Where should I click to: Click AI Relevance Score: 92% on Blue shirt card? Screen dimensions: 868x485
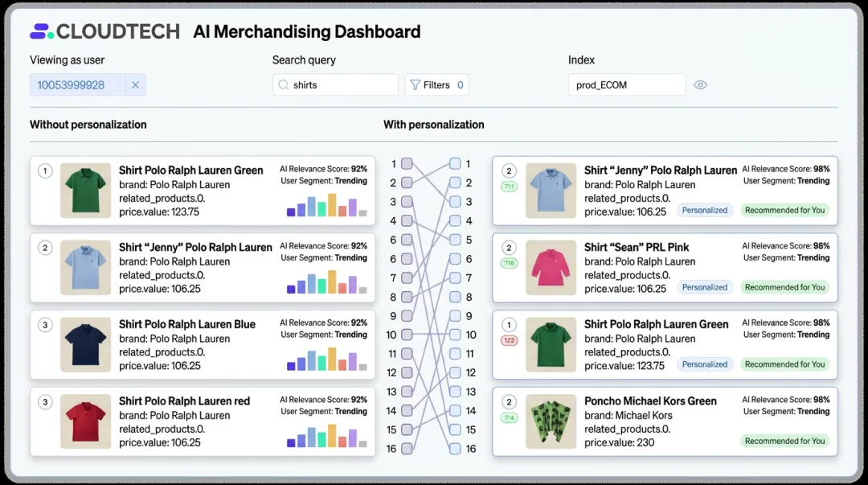(323, 323)
